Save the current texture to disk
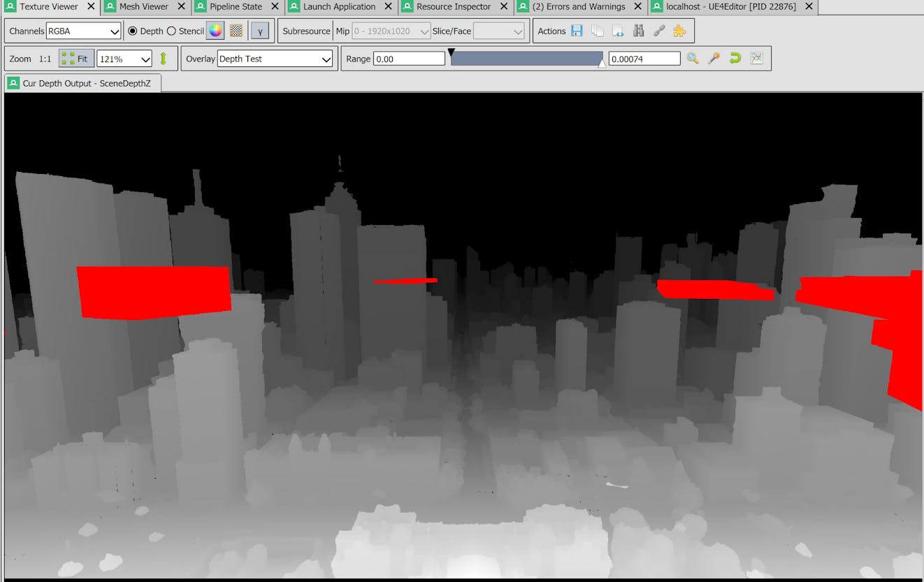The height and width of the screenshot is (582, 924). click(x=577, y=31)
